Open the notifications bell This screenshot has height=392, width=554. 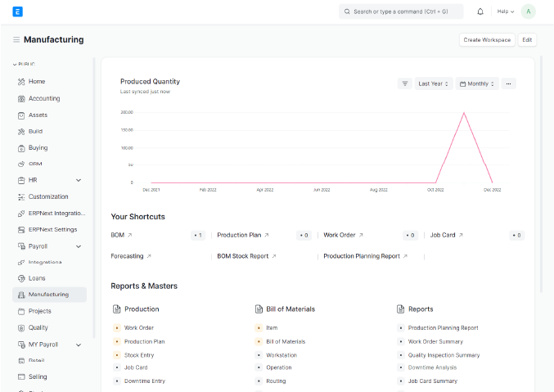tap(480, 11)
